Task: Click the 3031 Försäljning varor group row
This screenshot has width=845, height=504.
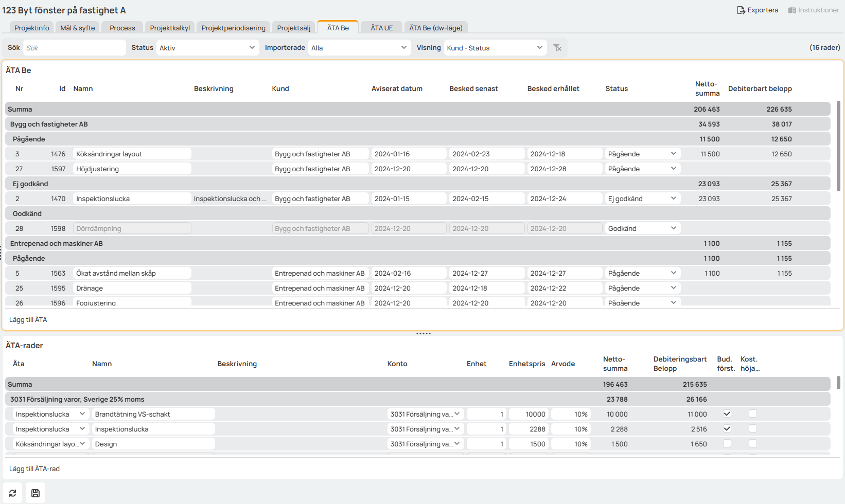Action: pos(417,399)
